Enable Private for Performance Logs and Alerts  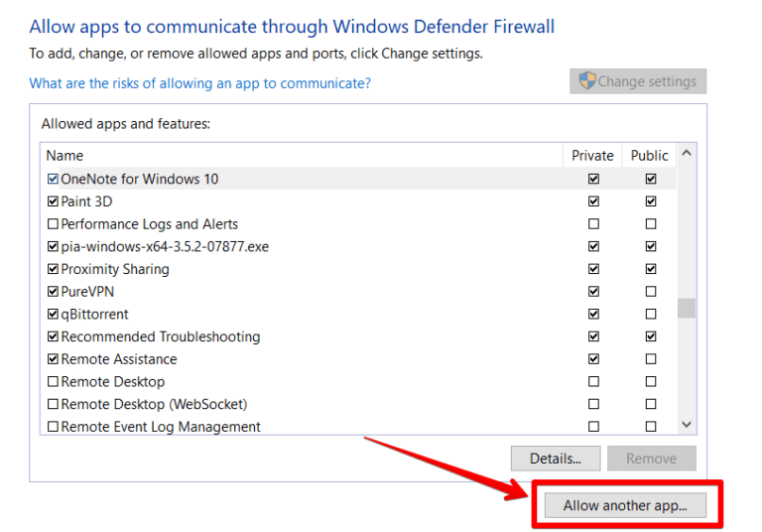pyautogui.click(x=593, y=224)
